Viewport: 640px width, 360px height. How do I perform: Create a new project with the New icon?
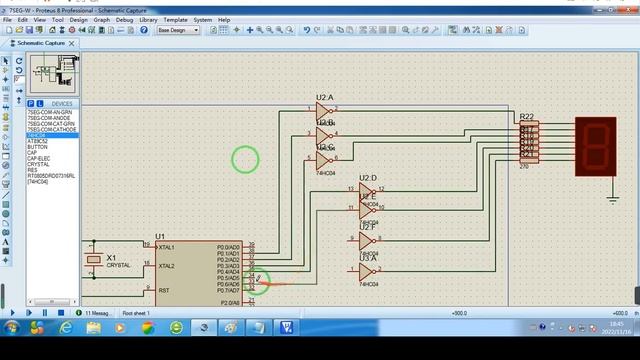click(x=9, y=30)
